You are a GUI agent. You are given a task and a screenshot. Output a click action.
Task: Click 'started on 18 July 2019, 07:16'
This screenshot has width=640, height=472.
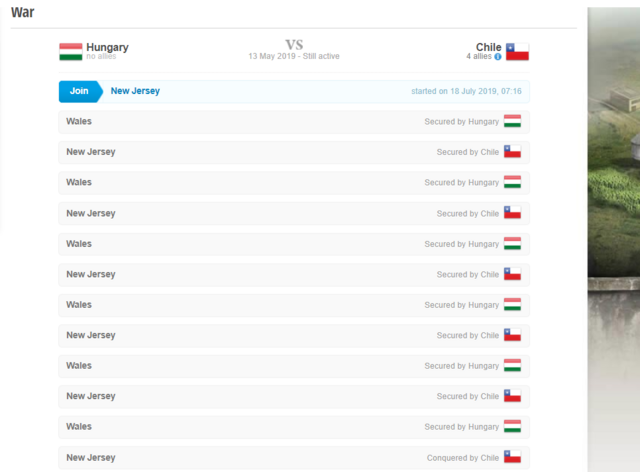coord(466,91)
